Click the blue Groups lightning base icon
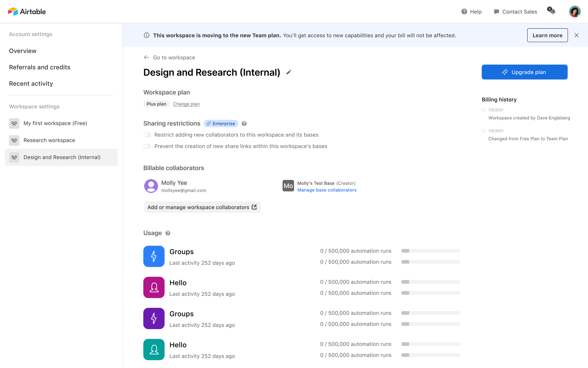588x368 pixels. (x=154, y=256)
